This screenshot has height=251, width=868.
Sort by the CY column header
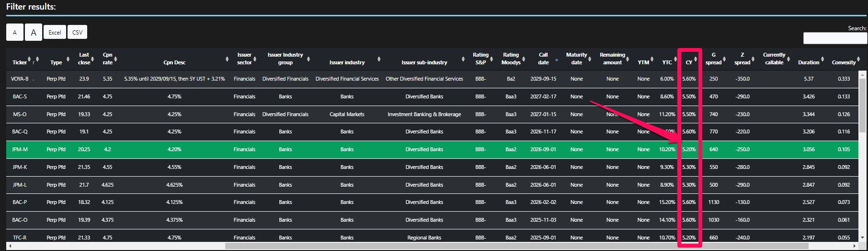click(x=689, y=62)
